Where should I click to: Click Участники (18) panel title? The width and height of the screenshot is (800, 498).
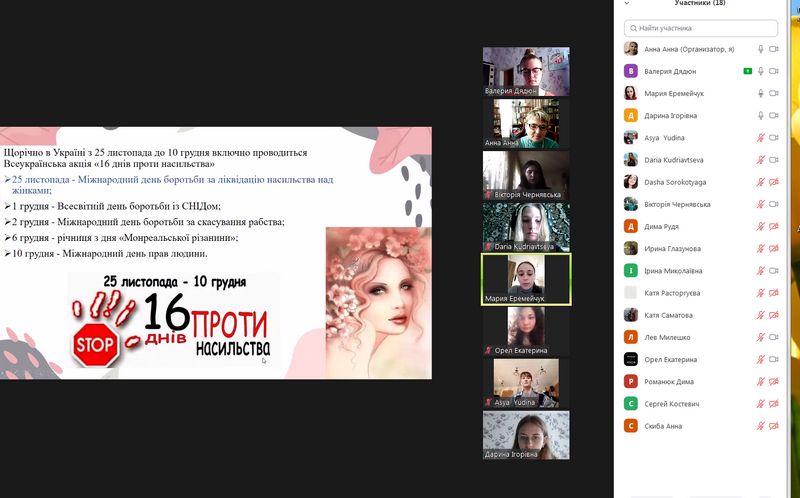[x=699, y=3]
